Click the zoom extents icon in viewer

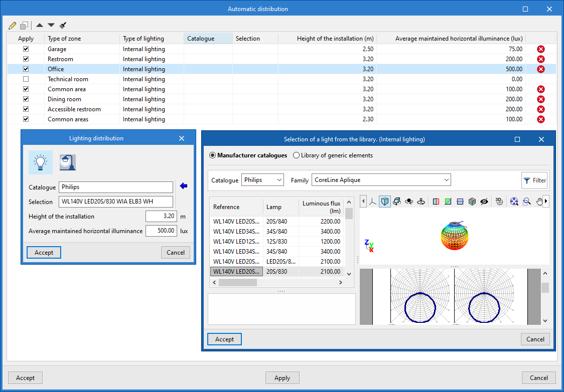(x=514, y=202)
